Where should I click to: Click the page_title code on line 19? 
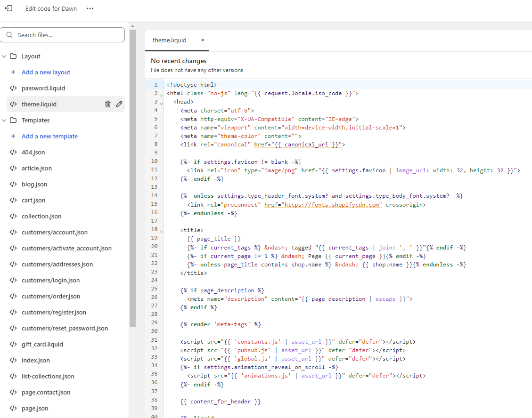(x=214, y=239)
